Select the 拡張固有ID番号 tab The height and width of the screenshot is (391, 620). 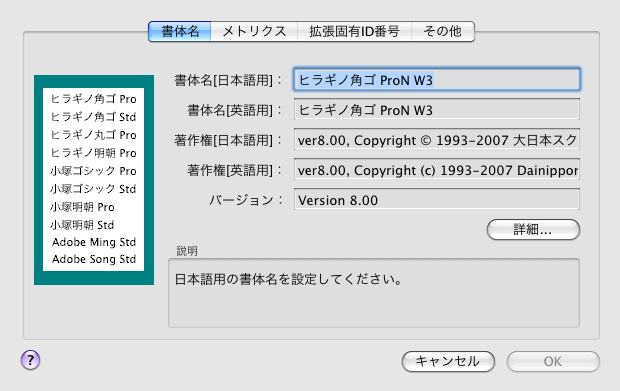354,31
